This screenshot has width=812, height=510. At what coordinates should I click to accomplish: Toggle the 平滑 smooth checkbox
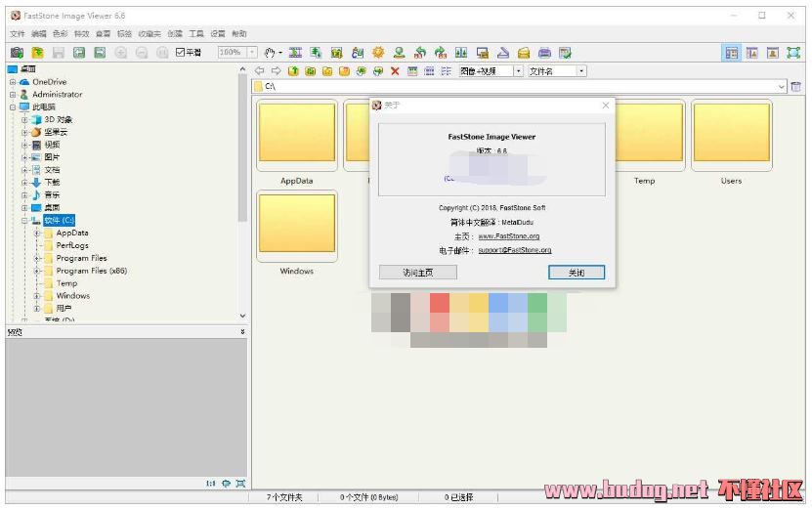180,53
